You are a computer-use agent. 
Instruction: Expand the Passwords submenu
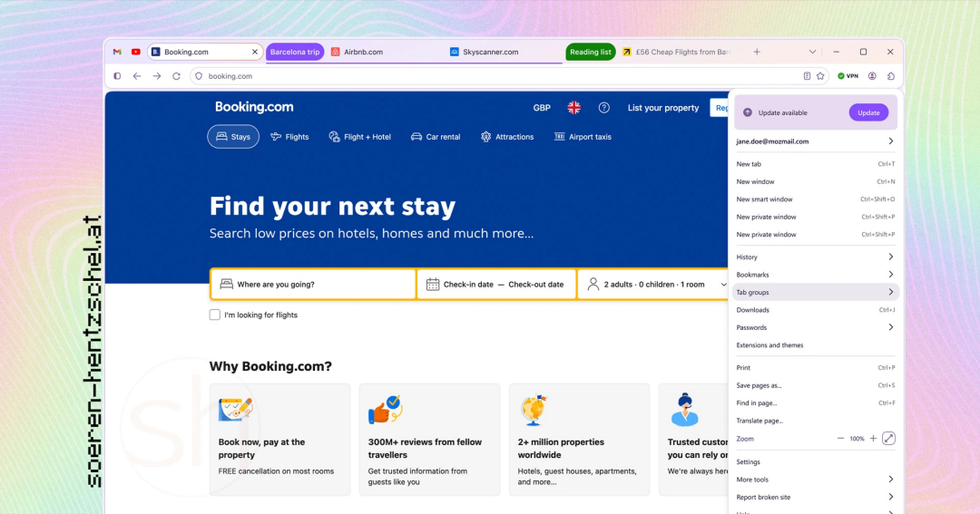click(815, 327)
